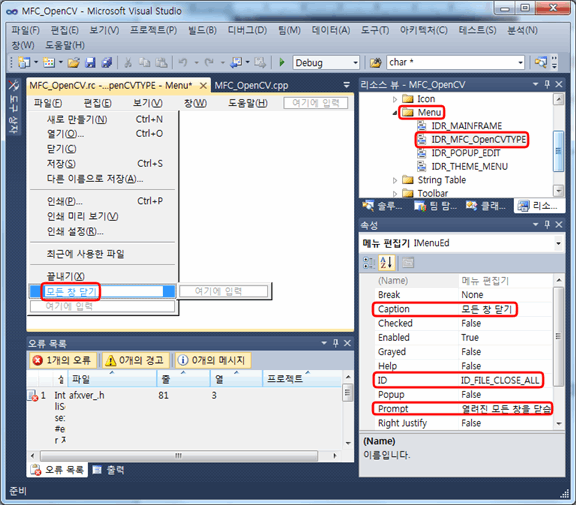The height and width of the screenshot is (505, 576).
Task: Click the Caption property value field
Action: click(505, 309)
